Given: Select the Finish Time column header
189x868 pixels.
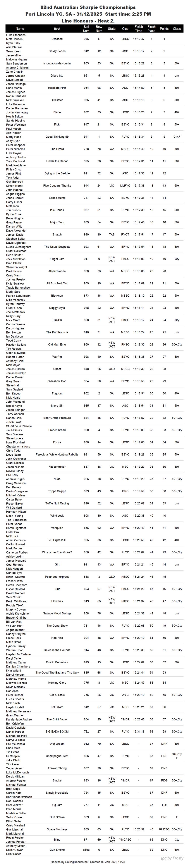Looking at the screenshot, I should coord(138,29).
